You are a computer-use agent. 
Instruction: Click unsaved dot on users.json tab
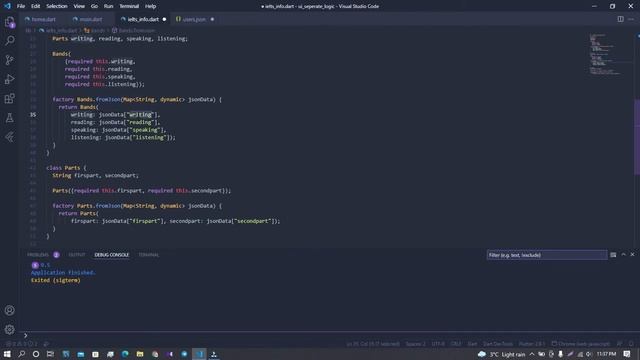(212, 19)
